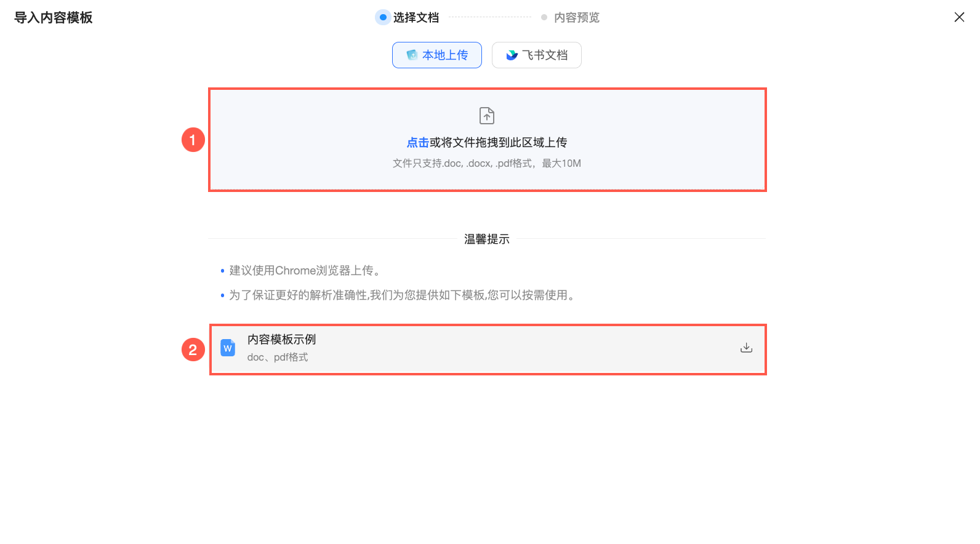Click the 温馨提示 heading
The width and height of the screenshot is (980, 544).
[x=486, y=239]
